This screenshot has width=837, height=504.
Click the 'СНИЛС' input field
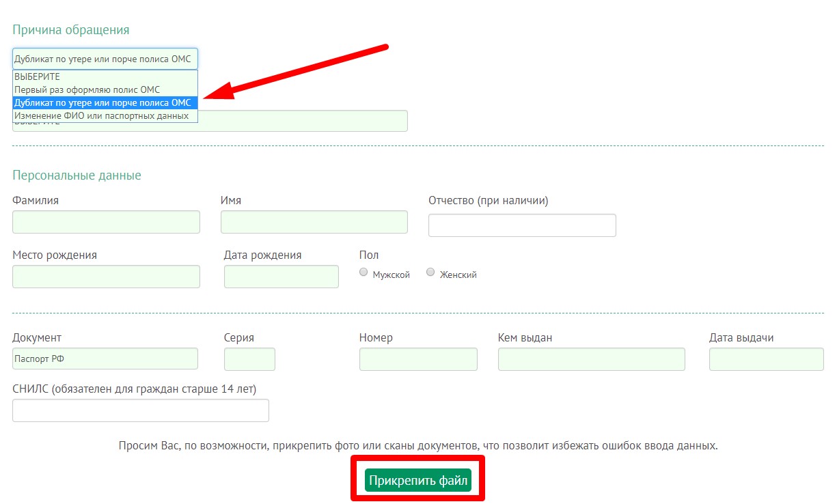141,410
